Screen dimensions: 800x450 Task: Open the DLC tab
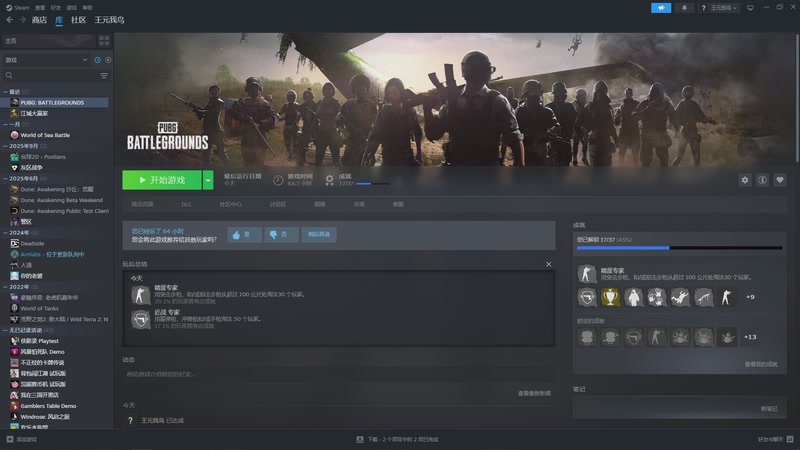(x=187, y=205)
